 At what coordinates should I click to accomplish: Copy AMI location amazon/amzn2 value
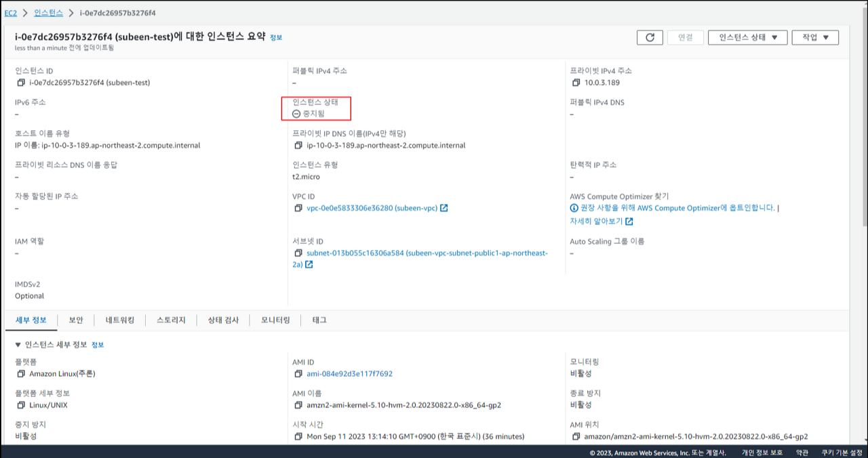coord(576,436)
